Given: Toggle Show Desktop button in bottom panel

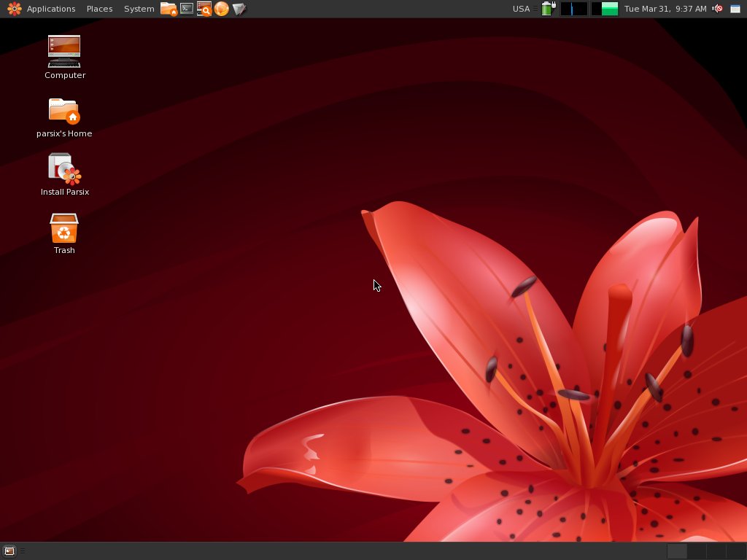Looking at the screenshot, I should (9, 551).
